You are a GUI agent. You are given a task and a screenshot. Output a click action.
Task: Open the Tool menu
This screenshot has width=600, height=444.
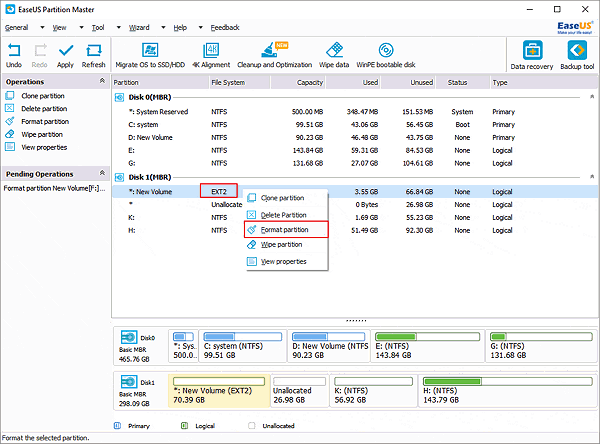pos(98,28)
